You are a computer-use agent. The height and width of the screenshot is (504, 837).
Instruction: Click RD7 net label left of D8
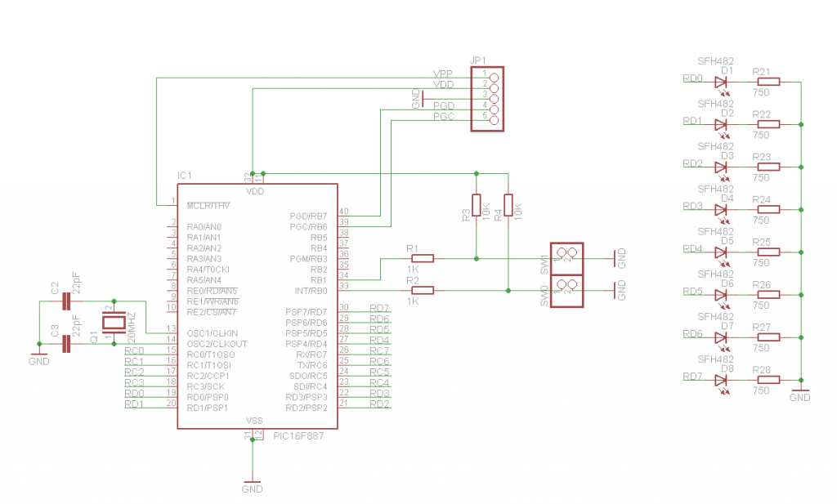coord(693,377)
